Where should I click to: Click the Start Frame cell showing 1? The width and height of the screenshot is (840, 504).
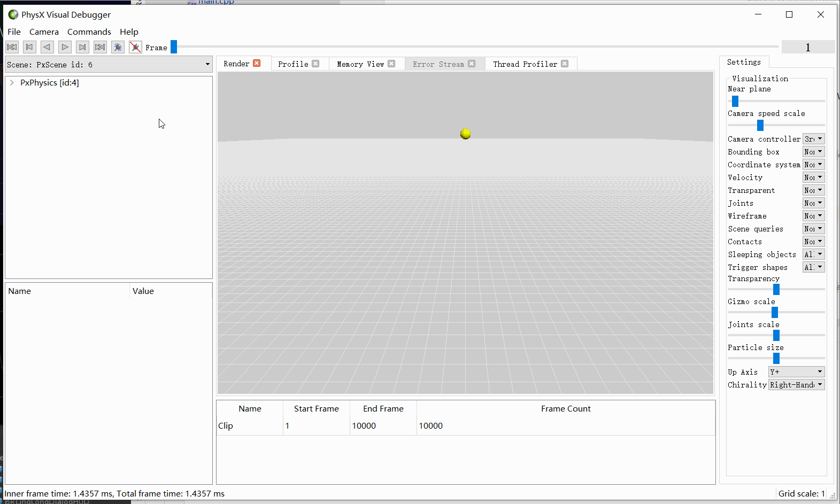317,426
